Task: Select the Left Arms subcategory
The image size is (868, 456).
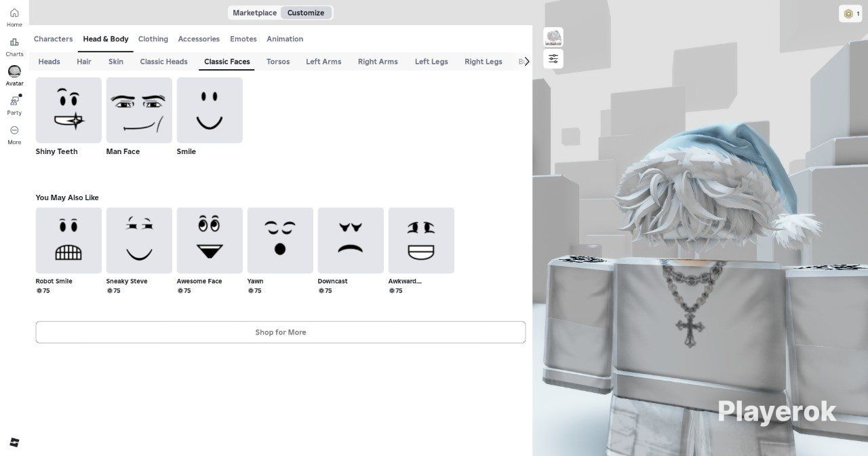Action: tap(323, 62)
